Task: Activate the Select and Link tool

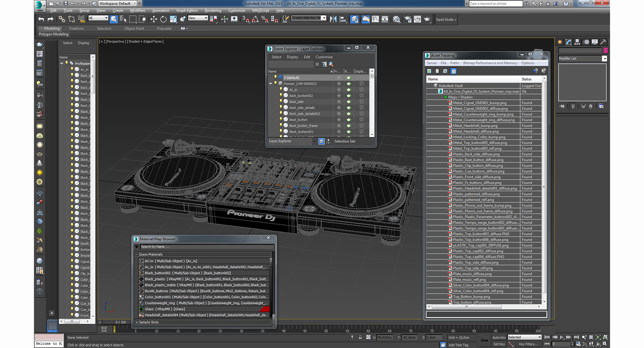Action: tap(62, 19)
